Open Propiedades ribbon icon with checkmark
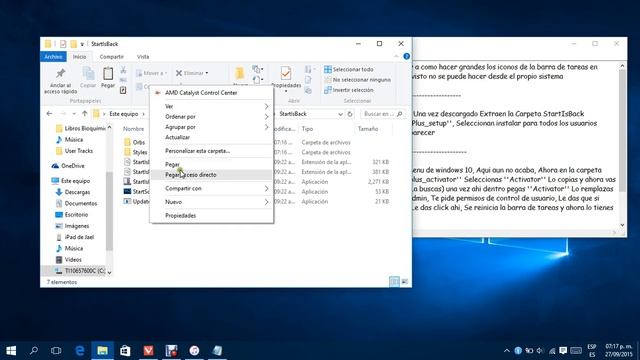The height and width of the screenshot is (360, 640). tap(286, 73)
